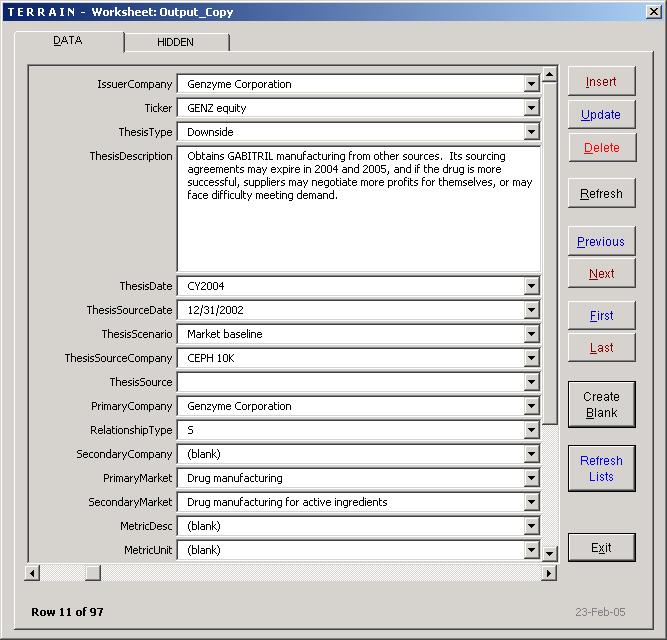
Task: Jump to the First record
Action: (x=601, y=315)
